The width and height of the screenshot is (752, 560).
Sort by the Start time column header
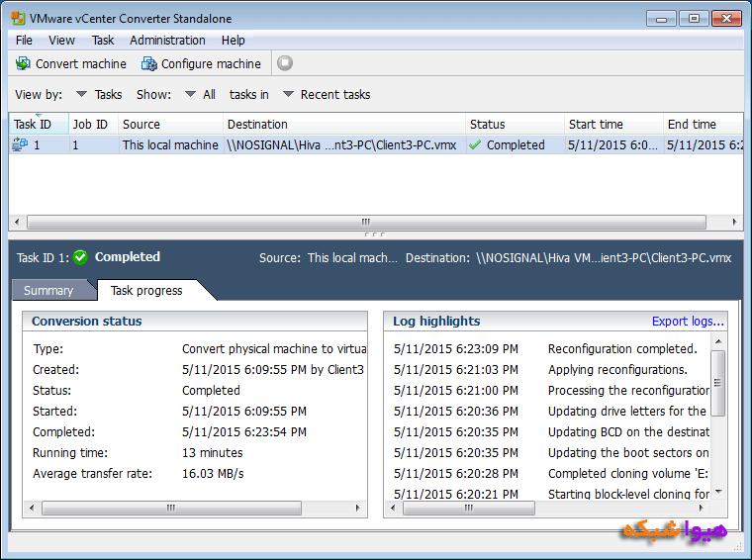(x=613, y=125)
